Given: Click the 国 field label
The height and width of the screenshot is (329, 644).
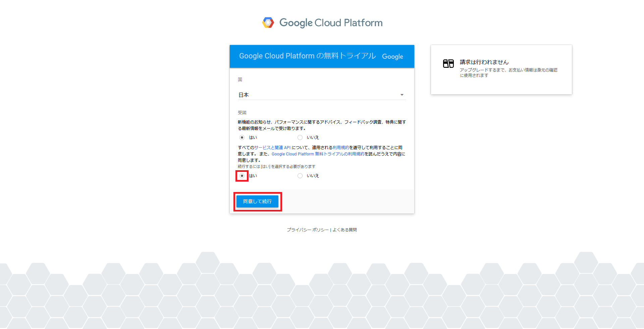Looking at the screenshot, I should [240, 80].
